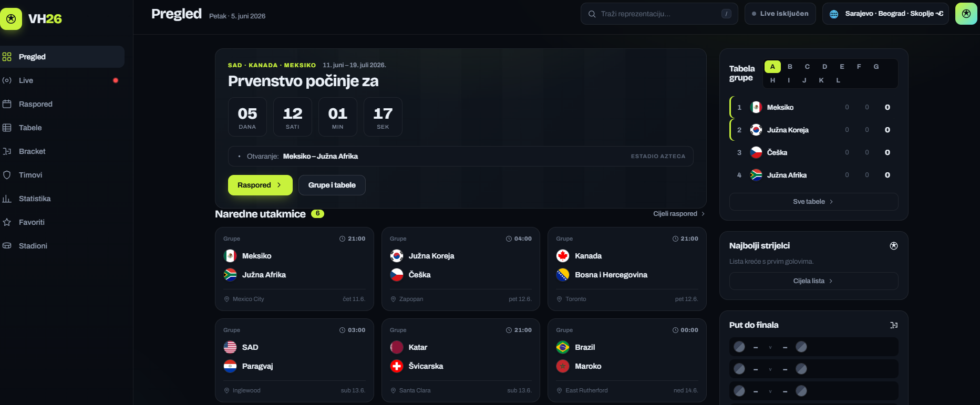
Task: Click the Favoriti star icon
Action: [x=7, y=222]
